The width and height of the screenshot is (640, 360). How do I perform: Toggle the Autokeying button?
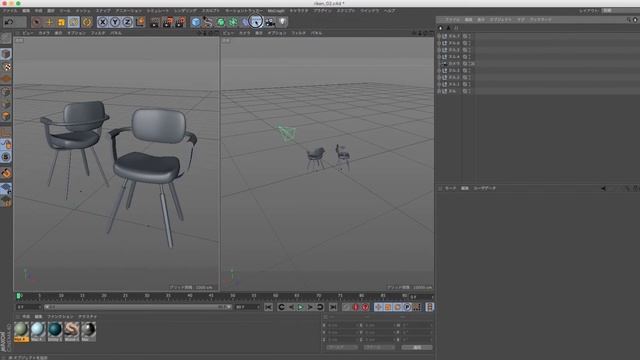[365, 307]
